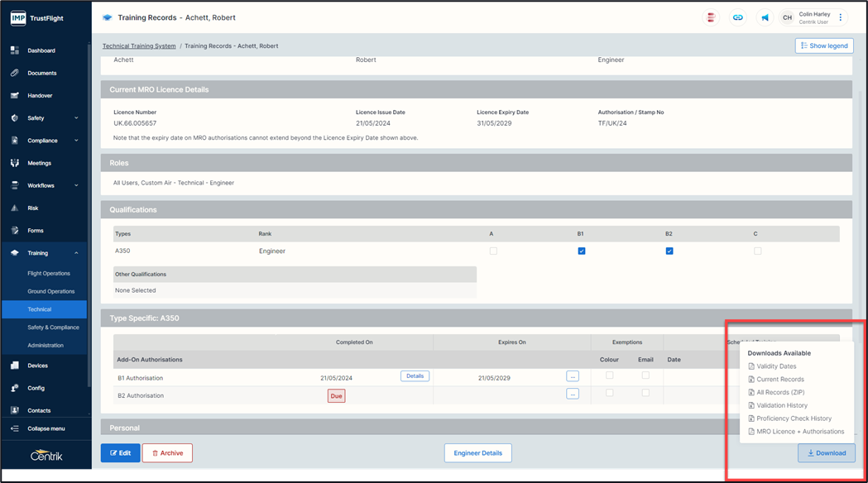
Task: Toggle Colour exemption for B1 Authorisation
Action: click(610, 375)
